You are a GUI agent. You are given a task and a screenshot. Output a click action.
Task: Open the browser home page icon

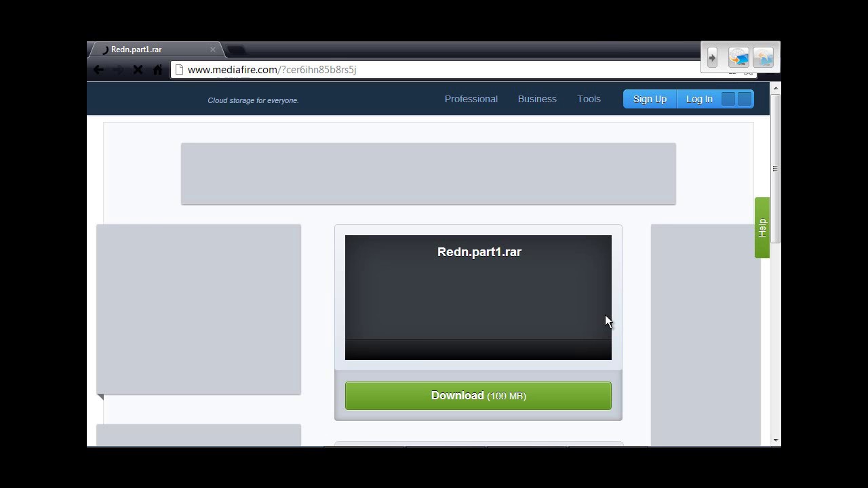tap(157, 70)
